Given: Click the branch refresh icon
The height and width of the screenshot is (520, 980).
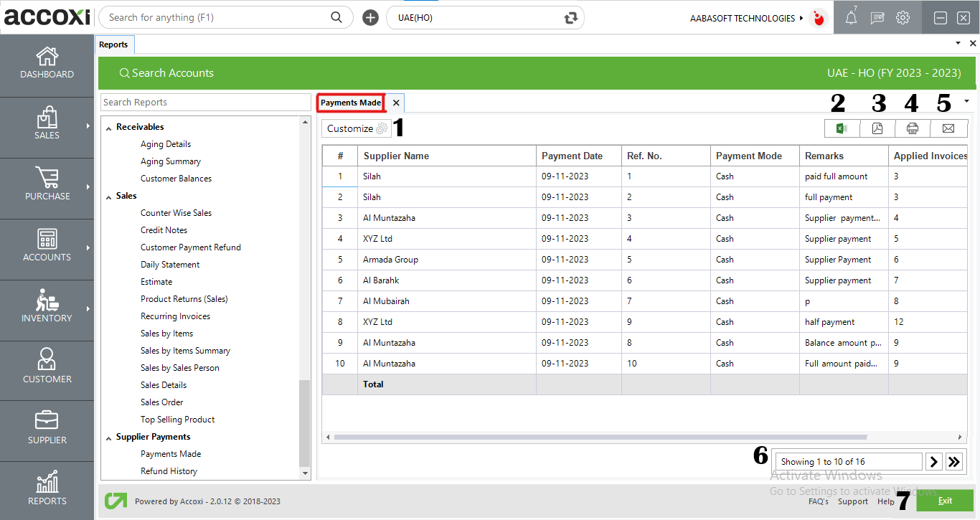Looking at the screenshot, I should [x=571, y=18].
